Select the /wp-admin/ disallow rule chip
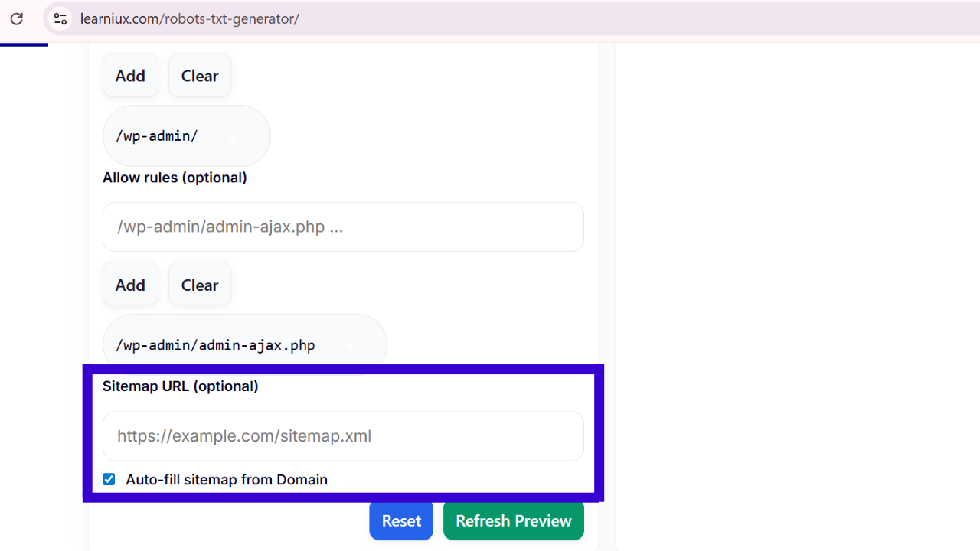Image resolution: width=980 pixels, height=551 pixels. [x=157, y=136]
